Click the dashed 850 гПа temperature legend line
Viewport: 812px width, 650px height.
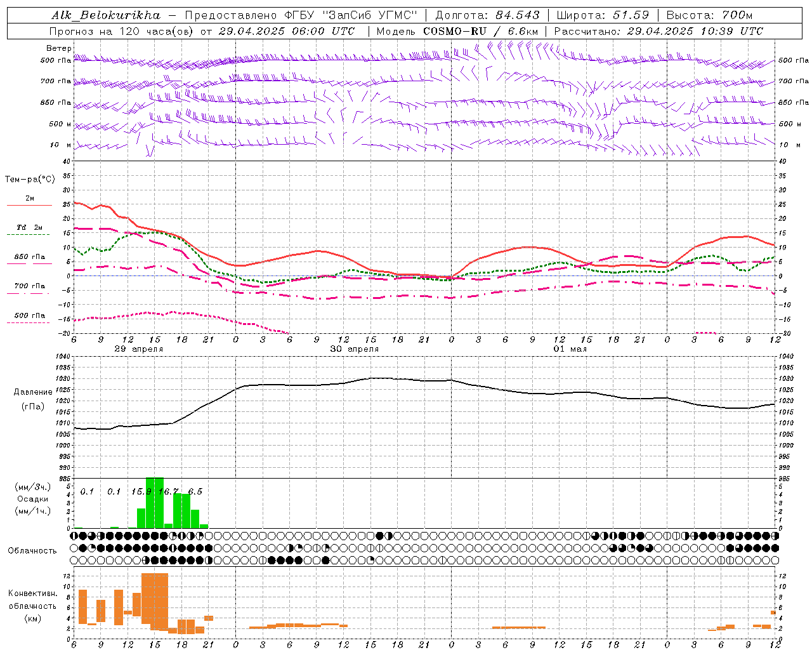pyautogui.click(x=29, y=263)
